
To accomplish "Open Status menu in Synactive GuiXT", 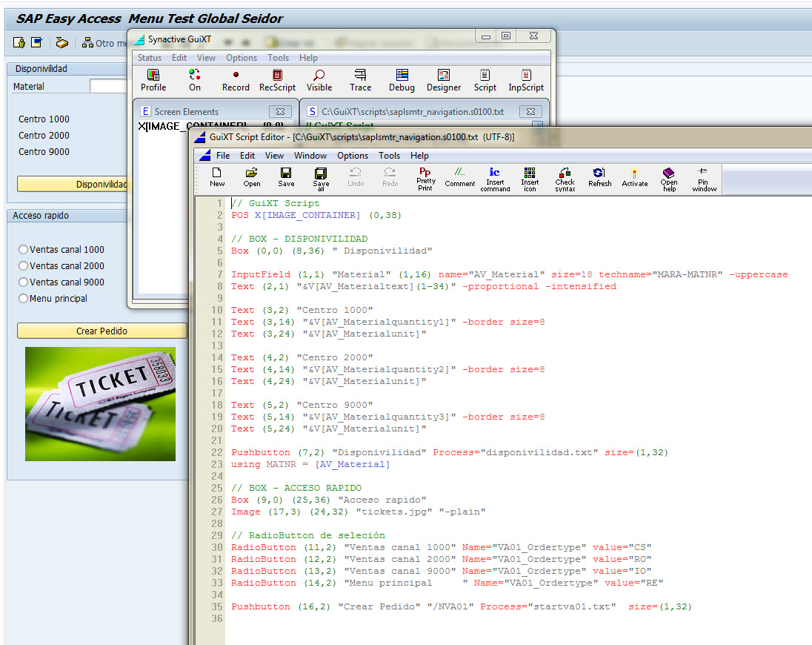I will (149, 58).
